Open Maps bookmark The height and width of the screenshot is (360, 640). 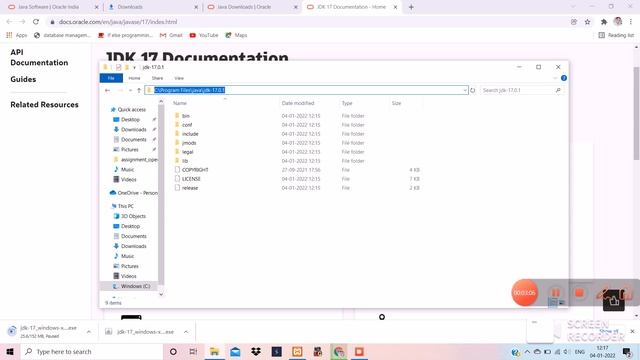tap(236, 35)
